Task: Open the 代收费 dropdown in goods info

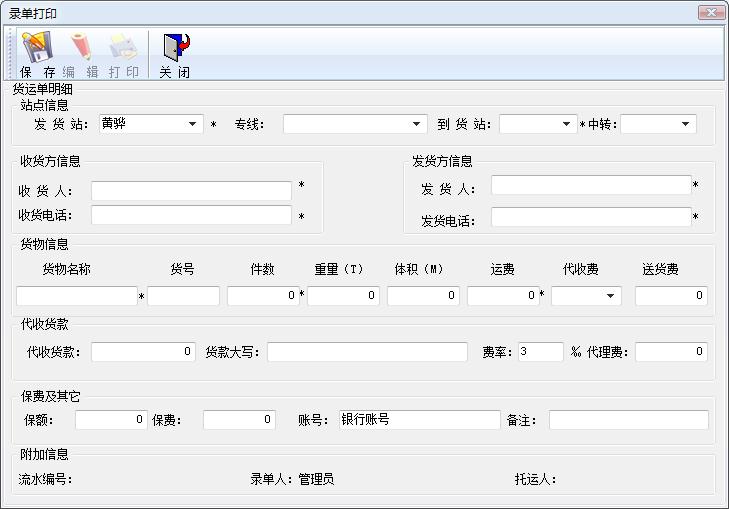Action: pyautogui.click(x=610, y=296)
